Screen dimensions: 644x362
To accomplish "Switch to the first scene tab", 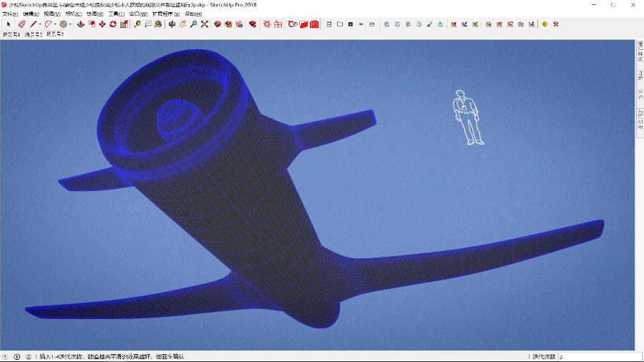I will [x=11, y=34].
